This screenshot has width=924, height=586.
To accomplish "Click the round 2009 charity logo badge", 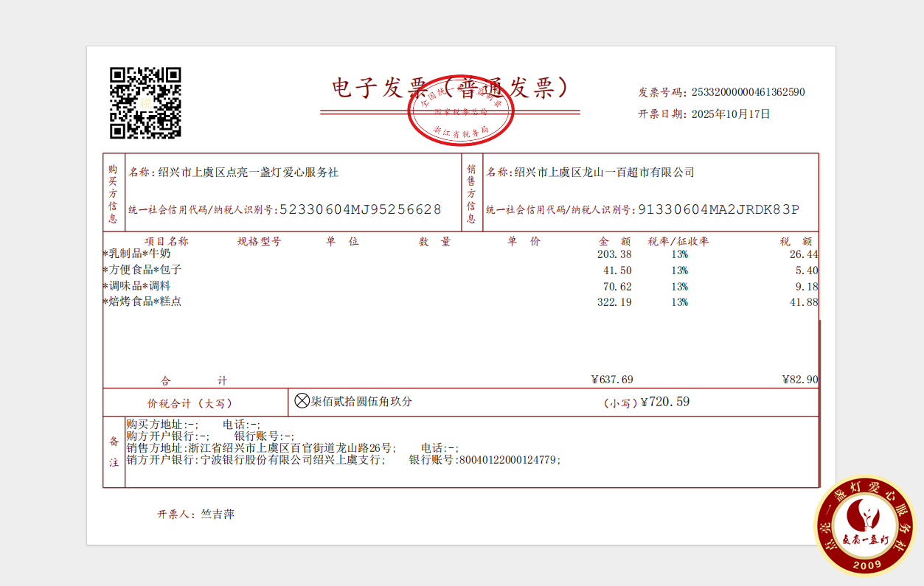I will click(x=864, y=526).
